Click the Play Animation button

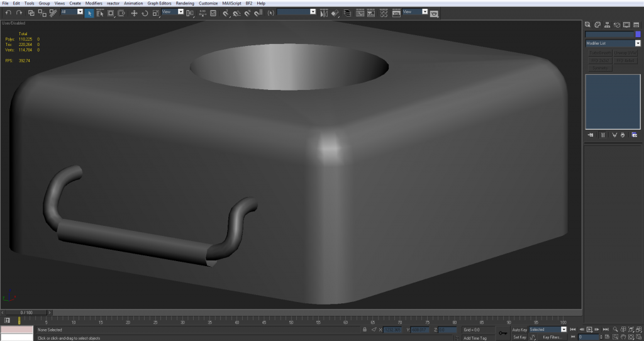click(589, 330)
